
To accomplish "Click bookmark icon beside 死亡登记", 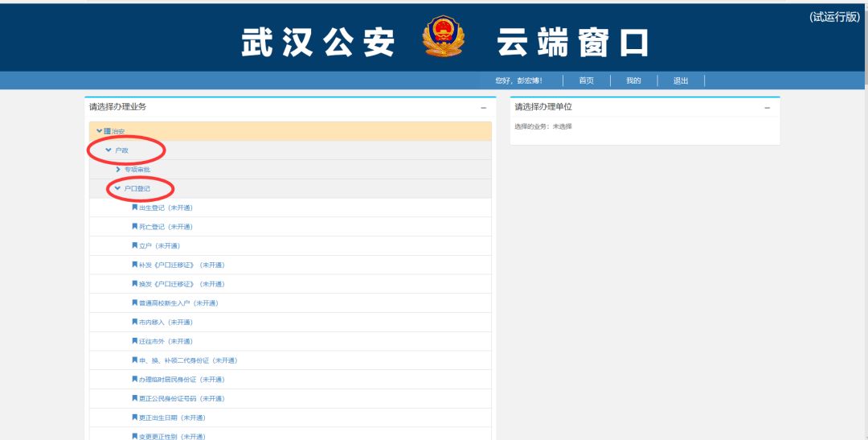I will (x=135, y=227).
